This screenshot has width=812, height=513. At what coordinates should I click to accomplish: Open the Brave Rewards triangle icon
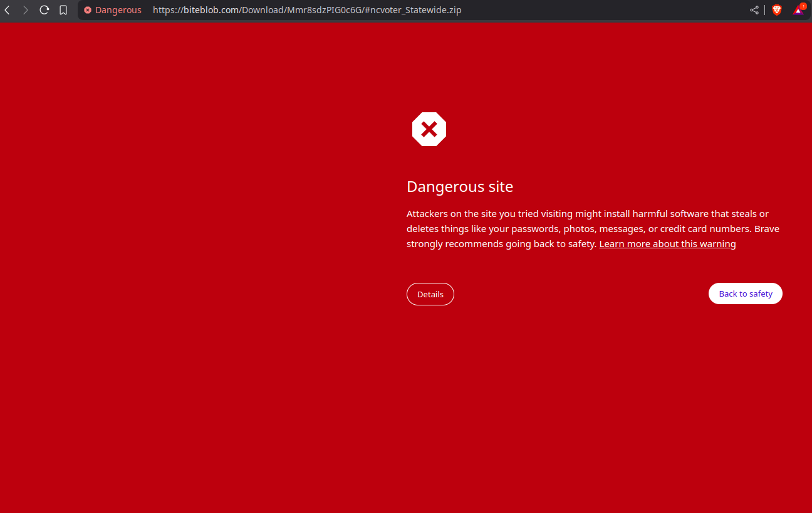point(798,11)
